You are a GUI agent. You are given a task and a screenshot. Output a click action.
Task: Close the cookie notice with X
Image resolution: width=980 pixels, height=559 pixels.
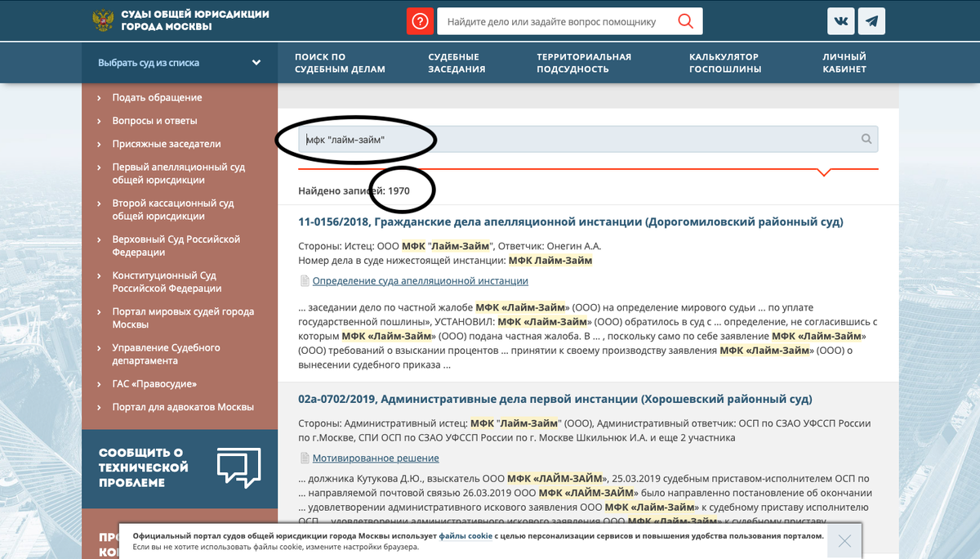pyautogui.click(x=844, y=541)
